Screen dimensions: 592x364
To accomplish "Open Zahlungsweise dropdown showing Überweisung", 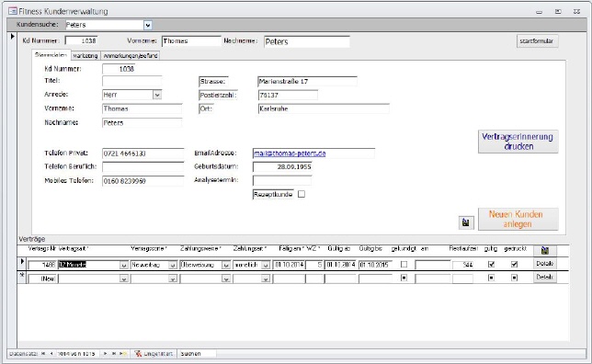I will coord(226,266).
